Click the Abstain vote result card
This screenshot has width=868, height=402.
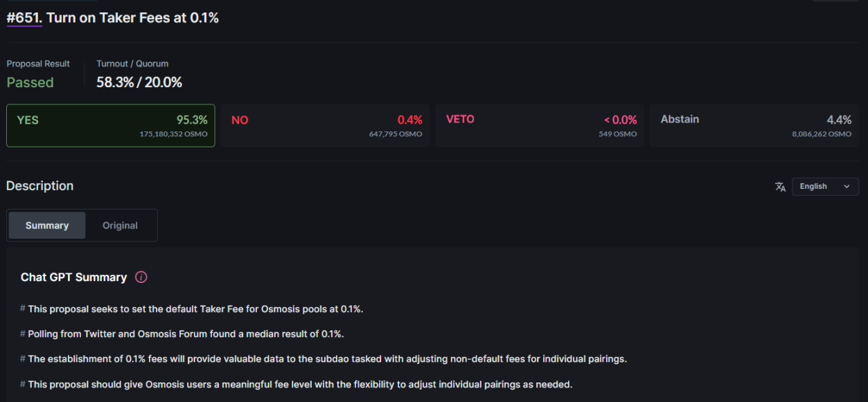click(x=754, y=125)
